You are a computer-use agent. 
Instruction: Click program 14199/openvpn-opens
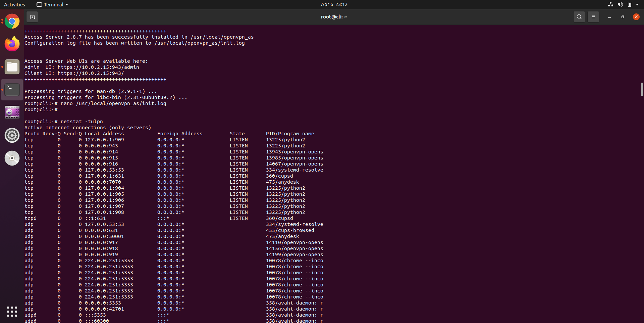[294, 255]
